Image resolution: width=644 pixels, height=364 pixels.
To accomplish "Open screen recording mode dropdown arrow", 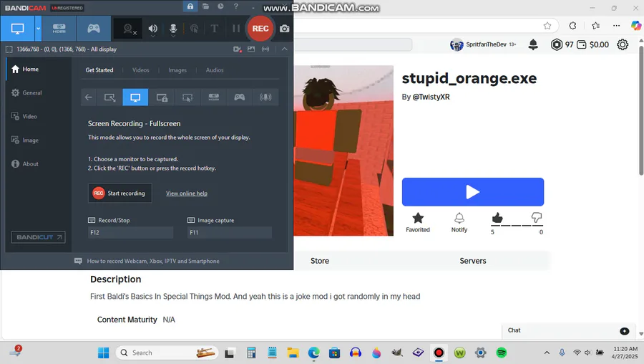I will pos(38,29).
